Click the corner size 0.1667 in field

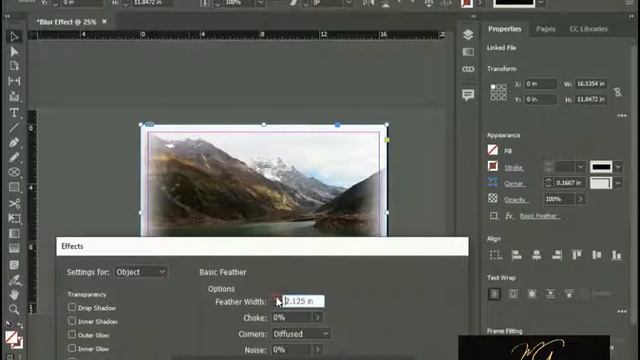(569, 183)
